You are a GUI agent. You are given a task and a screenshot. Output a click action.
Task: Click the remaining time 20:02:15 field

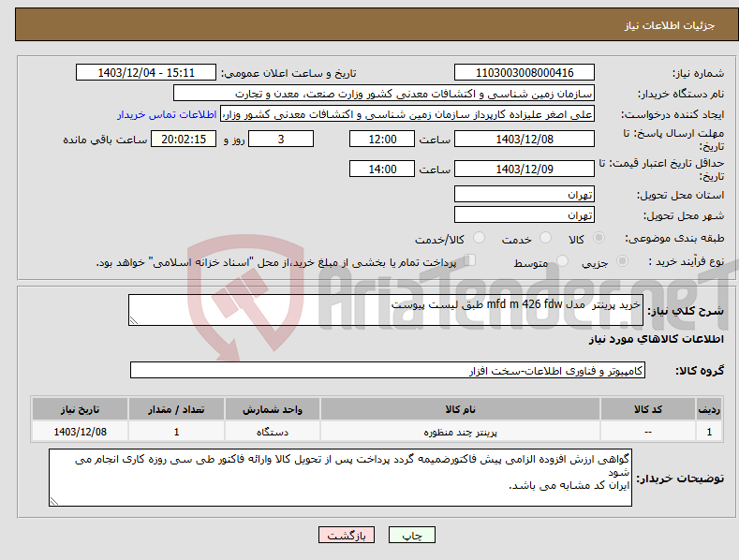tap(184, 139)
